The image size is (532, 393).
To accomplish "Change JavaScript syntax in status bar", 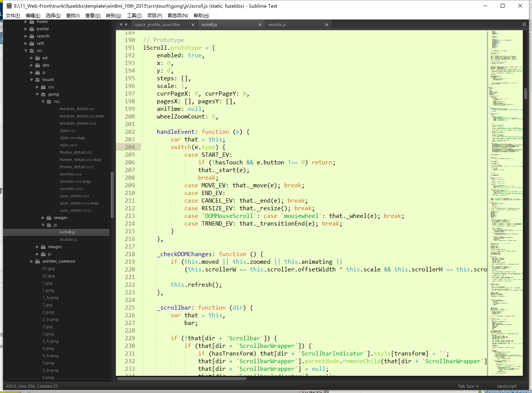I will coord(506,386).
